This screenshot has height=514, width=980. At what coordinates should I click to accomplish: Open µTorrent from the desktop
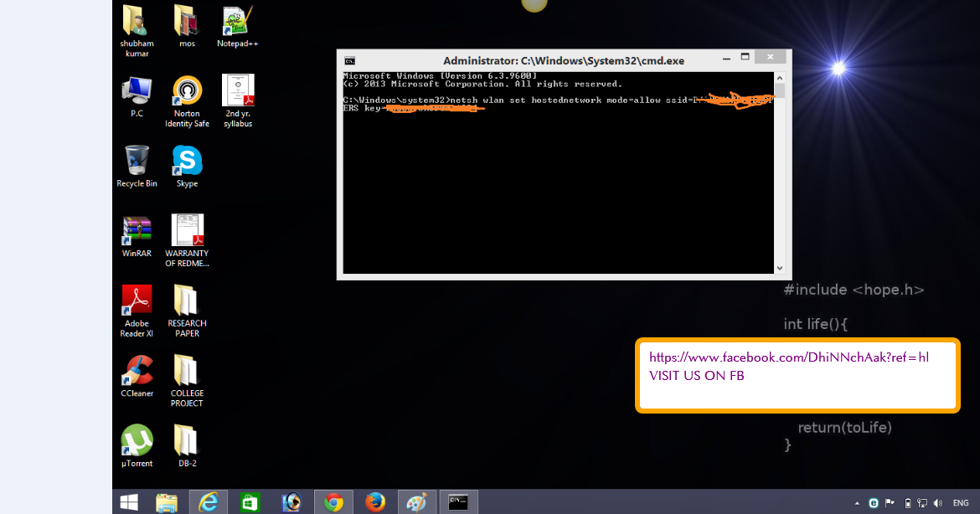tap(136, 438)
